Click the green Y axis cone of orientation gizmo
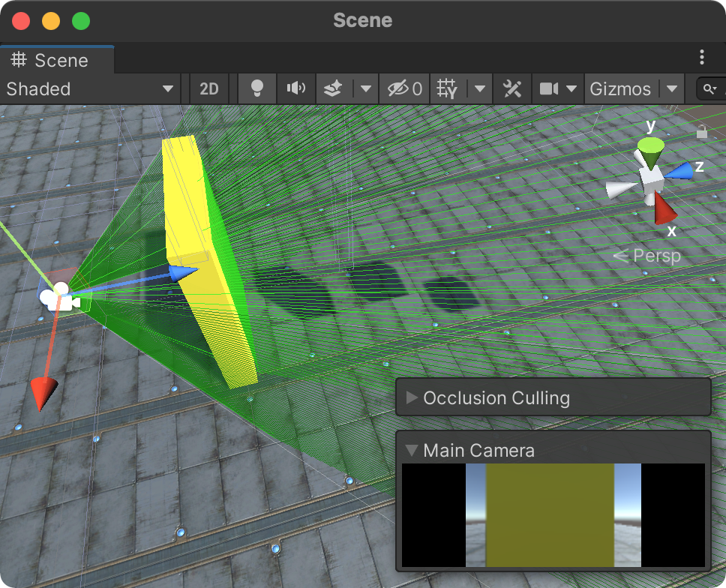This screenshot has width=726, height=588. 651,152
